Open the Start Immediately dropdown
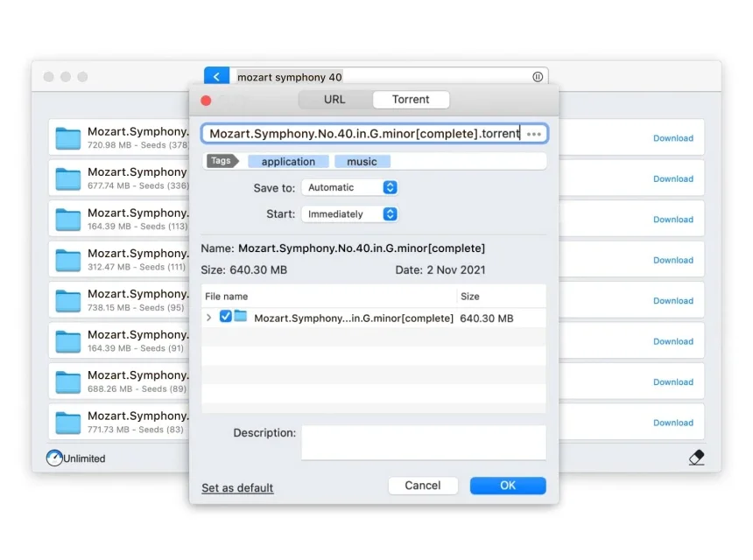 [x=349, y=213]
